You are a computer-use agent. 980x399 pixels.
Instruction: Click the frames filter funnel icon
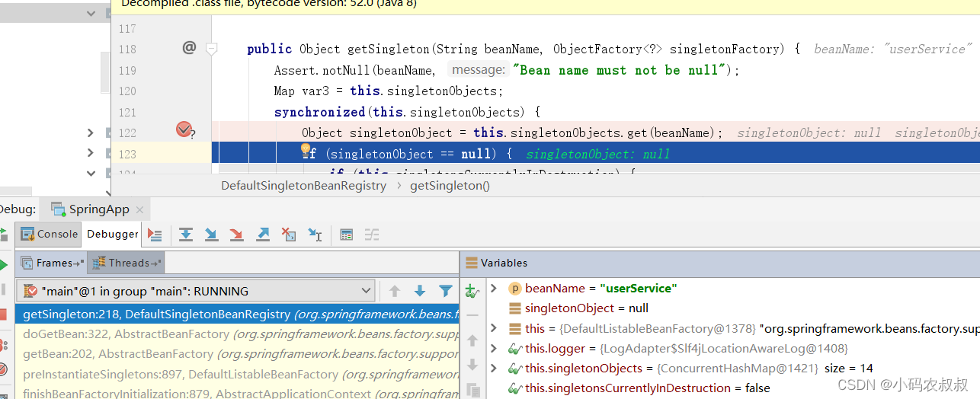446,291
